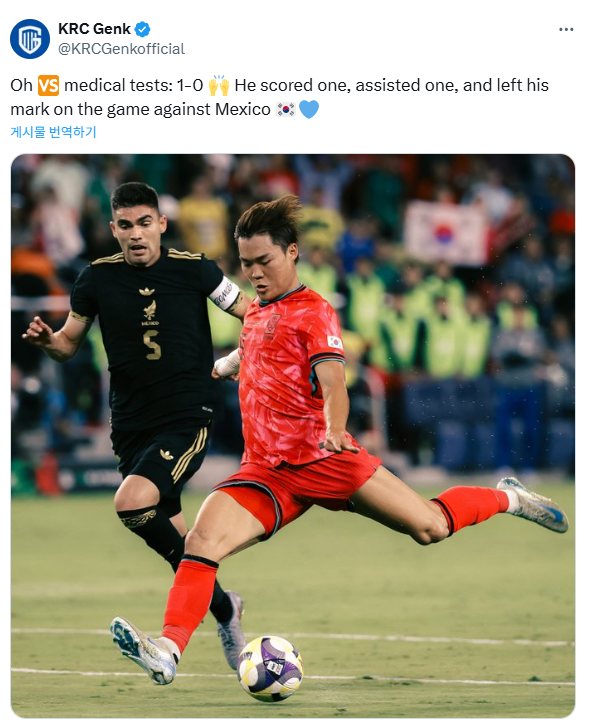Click the blue verified checkmark badge

[x=142, y=30]
